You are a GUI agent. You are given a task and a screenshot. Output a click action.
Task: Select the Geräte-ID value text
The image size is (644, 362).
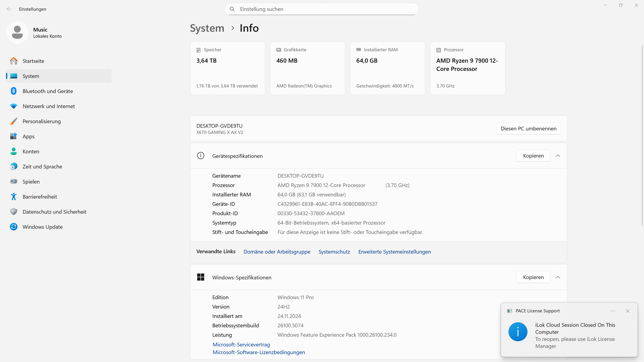328,204
